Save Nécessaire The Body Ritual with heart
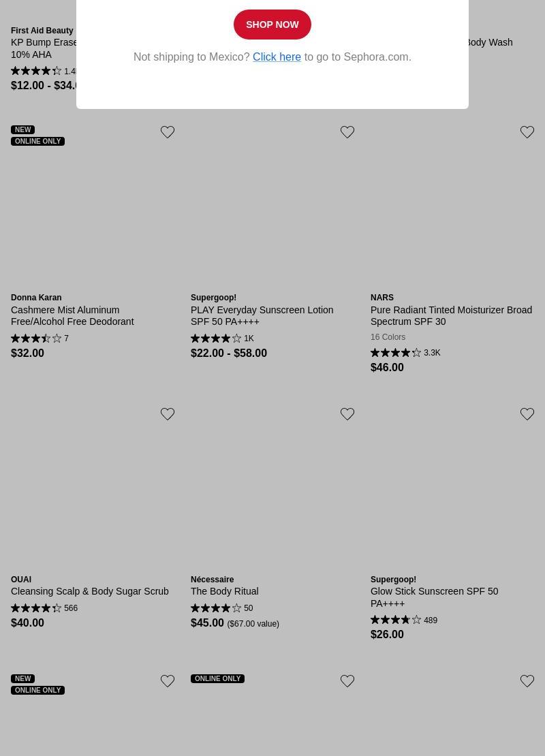Viewport: 545px width, 756px height. click(x=347, y=414)
